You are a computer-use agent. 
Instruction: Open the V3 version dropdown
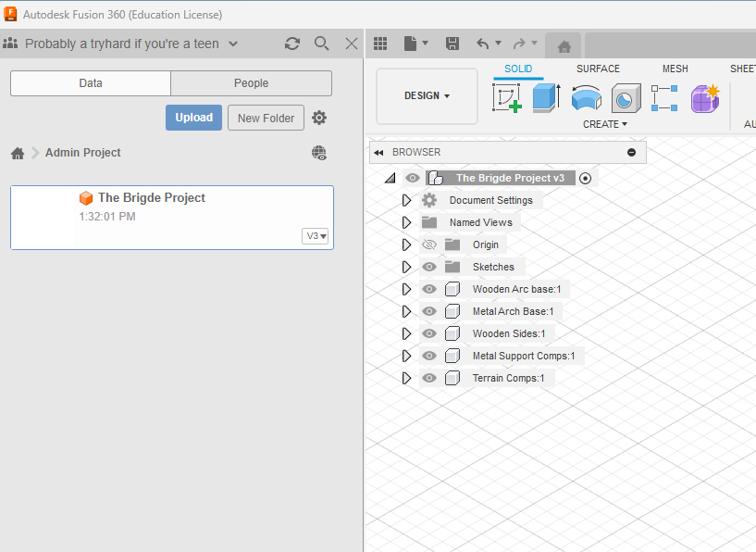[x=316, y=236]
